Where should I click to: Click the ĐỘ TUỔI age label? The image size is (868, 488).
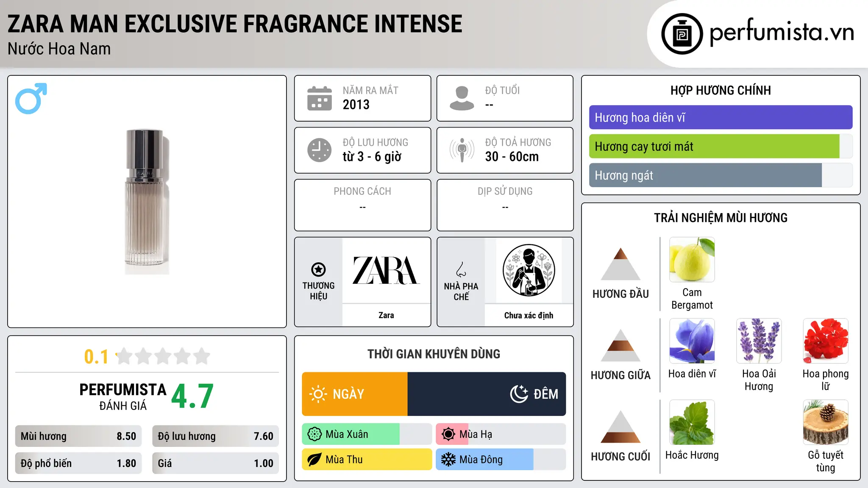[502, 90]
